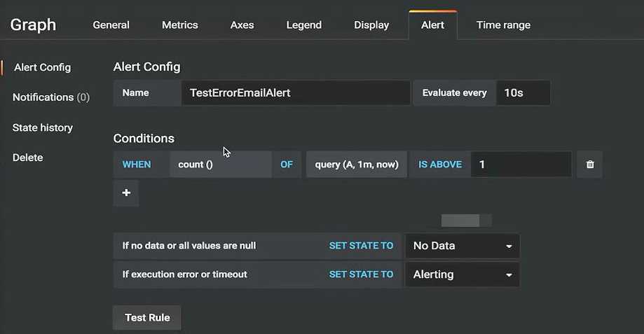Open the General tab
The image size is (644, 334).
pos(111,25)
